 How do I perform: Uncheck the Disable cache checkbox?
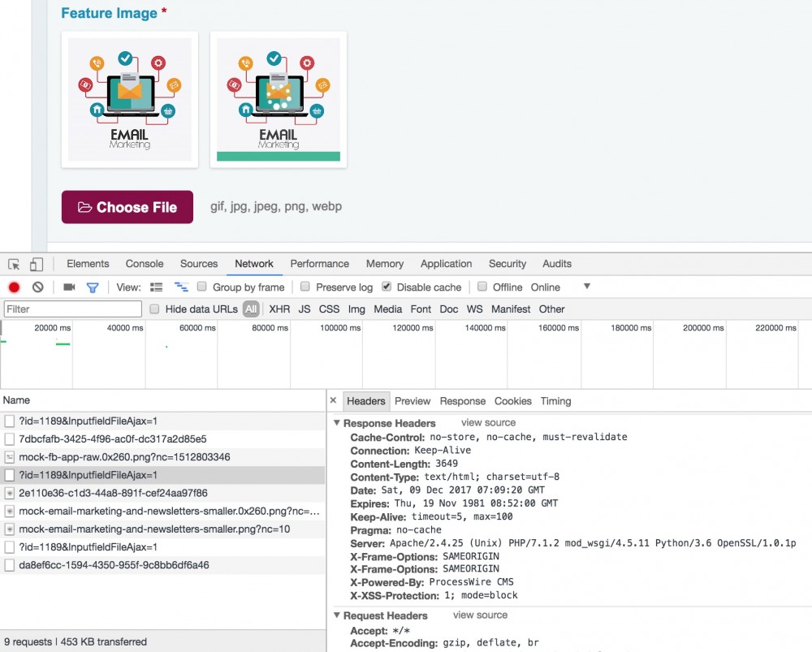(387, 287)
